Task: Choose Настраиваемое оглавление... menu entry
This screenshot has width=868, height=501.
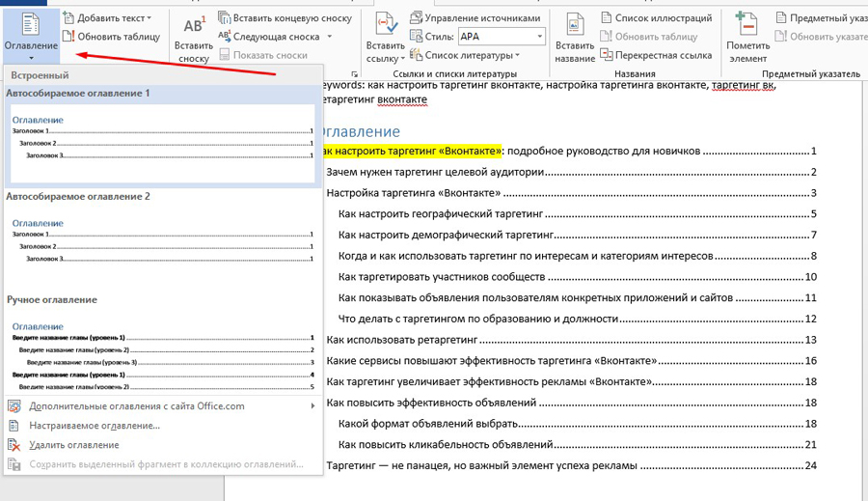Action: [x=163, y=426]
